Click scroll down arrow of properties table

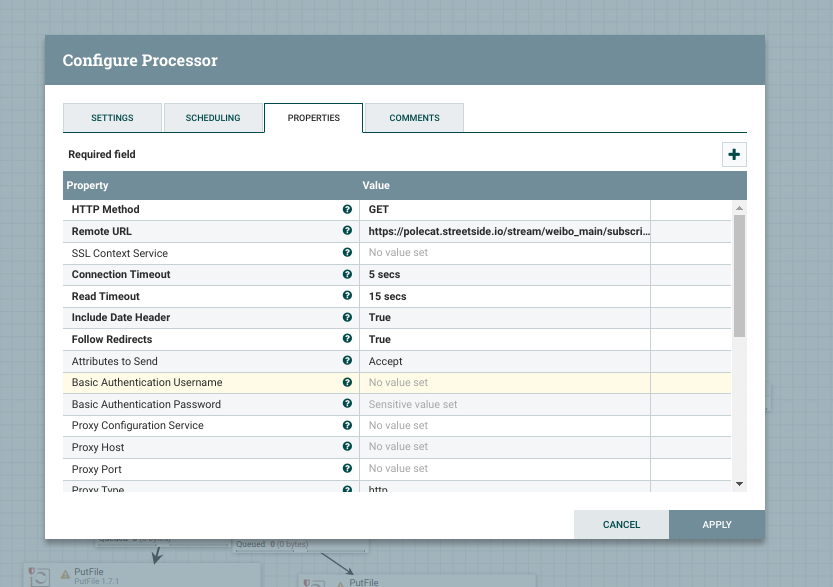(739, 484)
